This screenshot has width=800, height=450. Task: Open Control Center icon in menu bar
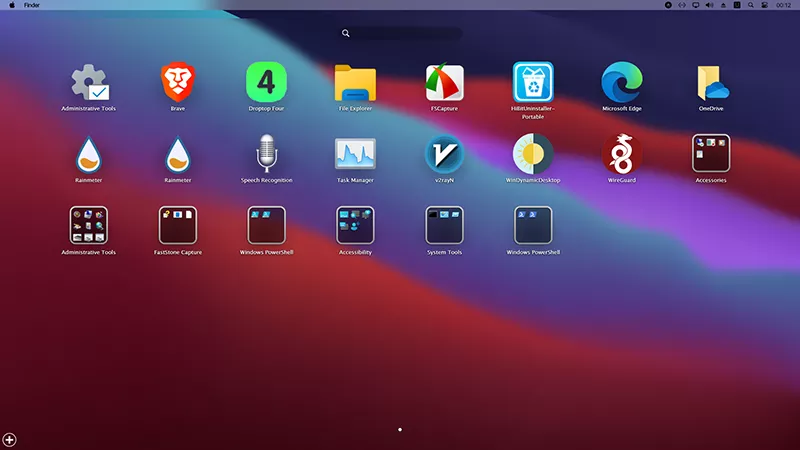coord(764,5)
